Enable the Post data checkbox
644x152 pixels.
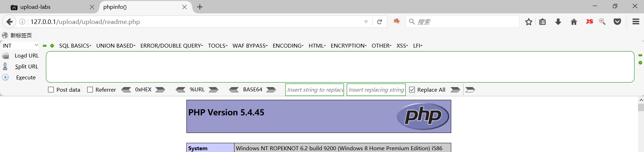[x=51, y=90]
